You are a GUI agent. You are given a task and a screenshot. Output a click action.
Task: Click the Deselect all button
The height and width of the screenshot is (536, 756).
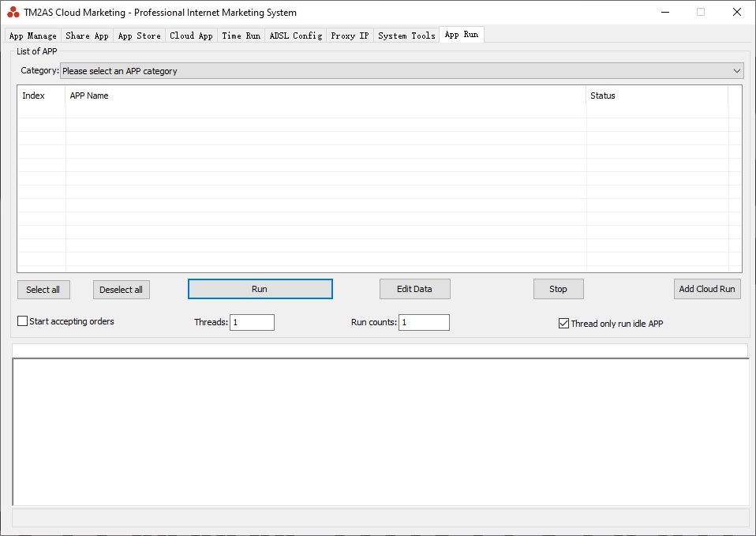pos(121,290)
